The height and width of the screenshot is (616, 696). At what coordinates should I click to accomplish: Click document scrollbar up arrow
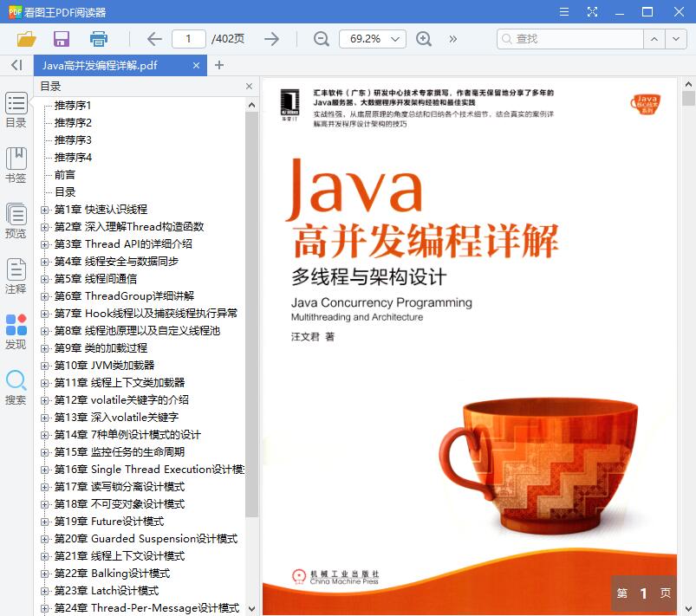(x=688, y=84)
